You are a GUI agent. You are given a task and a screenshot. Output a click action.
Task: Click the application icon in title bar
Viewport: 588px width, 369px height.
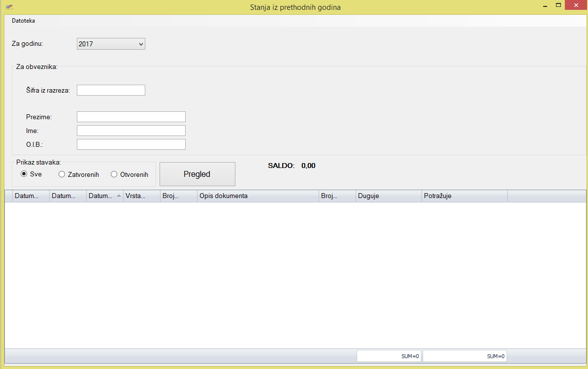click(9, 7)
